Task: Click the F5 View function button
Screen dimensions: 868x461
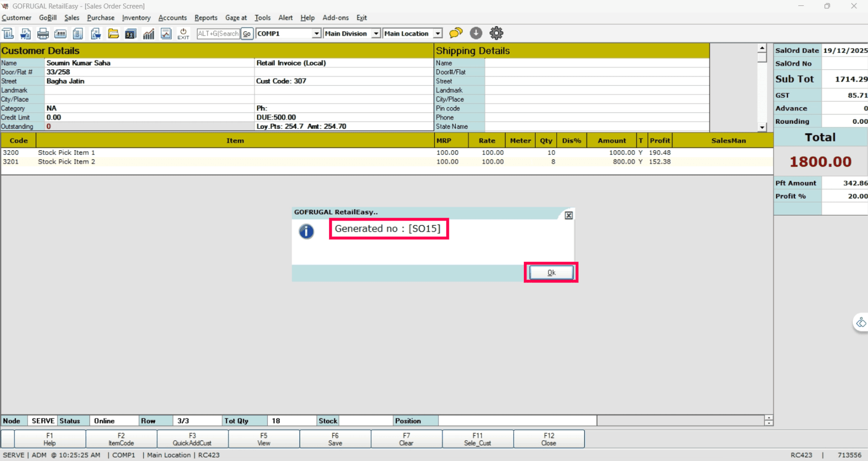Action: pos(264,439)
